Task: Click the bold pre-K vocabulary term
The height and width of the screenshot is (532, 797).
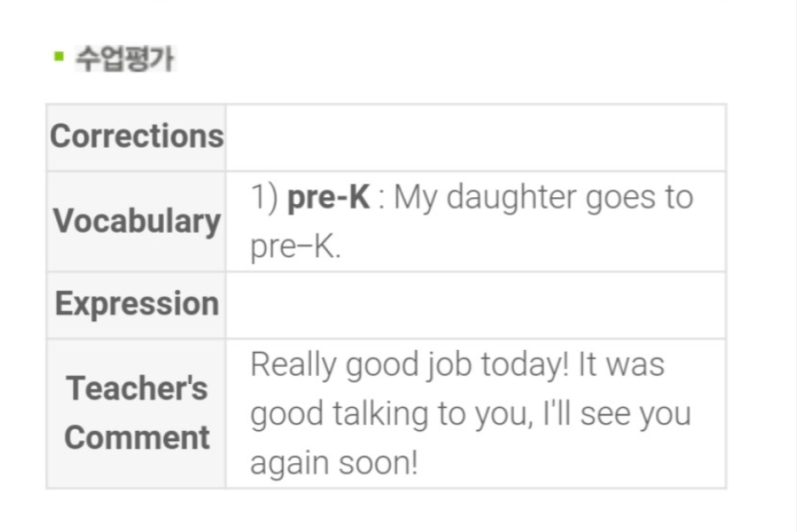Action: pos(329,197)
